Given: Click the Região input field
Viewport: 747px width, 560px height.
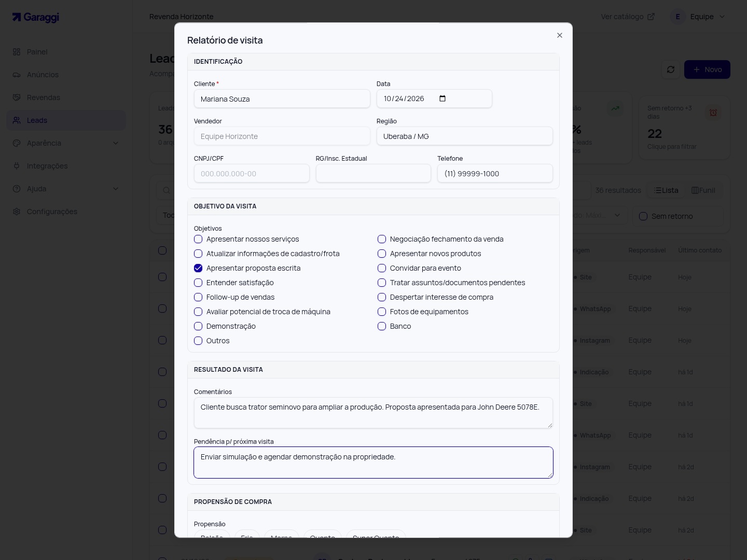Looking at the screenshot, I should tap(465, 136).
